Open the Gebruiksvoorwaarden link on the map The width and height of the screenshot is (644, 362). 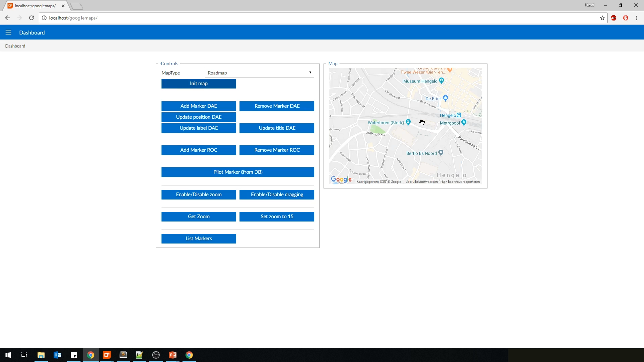pos(421,182)
